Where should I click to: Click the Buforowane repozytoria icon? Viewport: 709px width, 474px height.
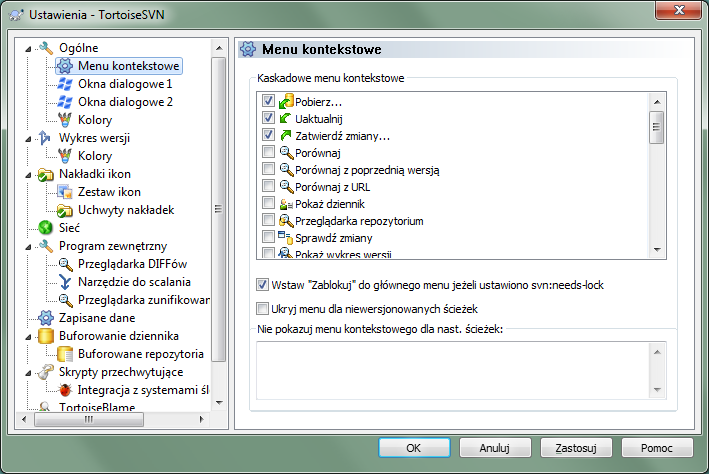(65, 354)
